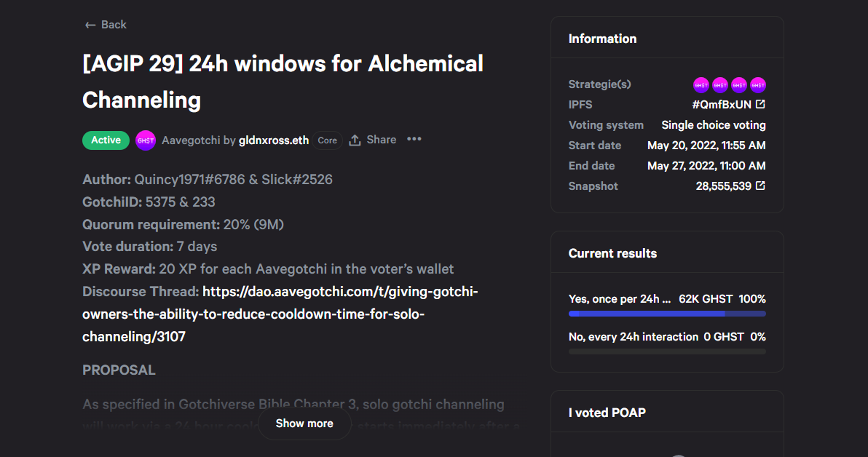Click the No result progress bar

click(x=667, y=351)
